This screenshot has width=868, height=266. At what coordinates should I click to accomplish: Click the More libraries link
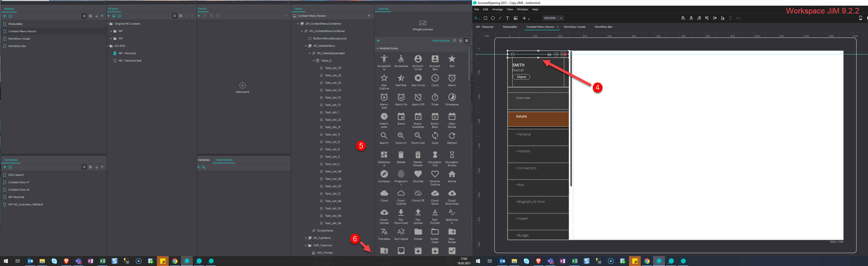coord(441,41)
